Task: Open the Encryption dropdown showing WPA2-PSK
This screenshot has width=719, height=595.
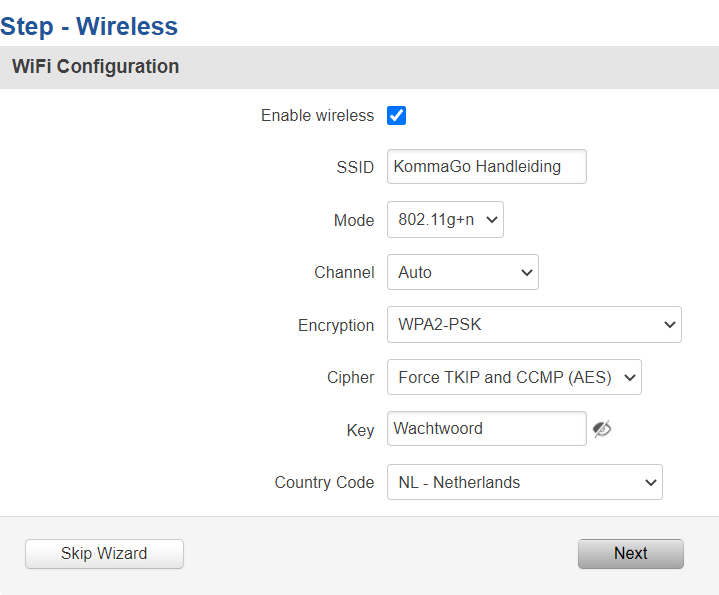Action: click(534, 324)
